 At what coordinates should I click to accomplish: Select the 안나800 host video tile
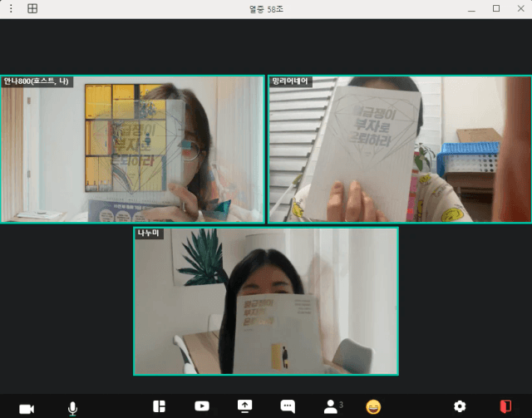pyautogui.click(x=132, y=150)
